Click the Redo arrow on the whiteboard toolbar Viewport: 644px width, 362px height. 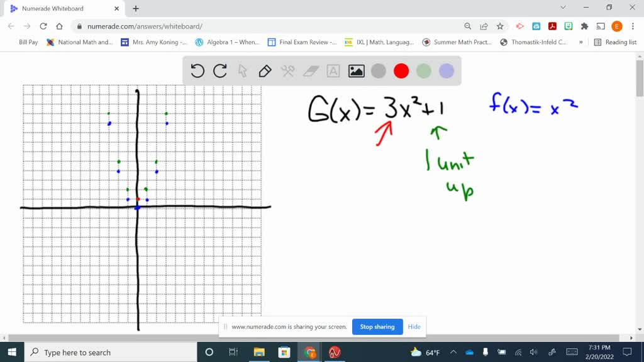coord(219,71)
